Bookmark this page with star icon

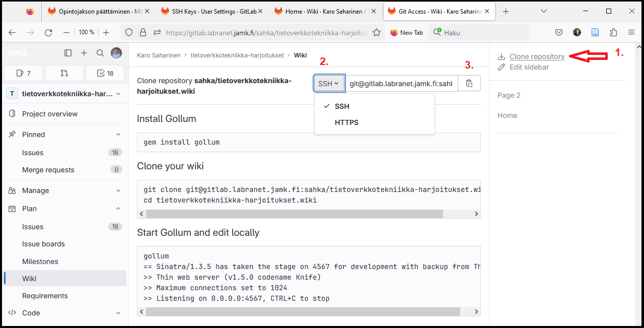tap(376, 33)
